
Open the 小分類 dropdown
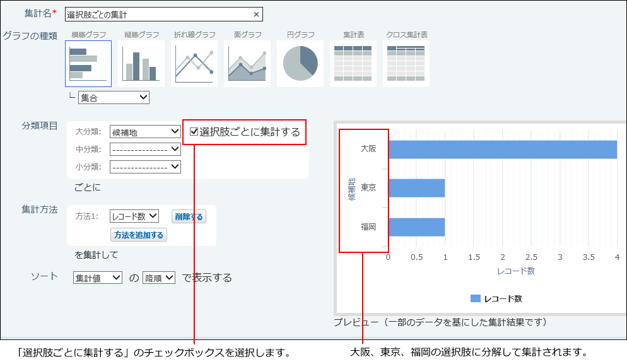pyautogui.click(x=145, y=167)
